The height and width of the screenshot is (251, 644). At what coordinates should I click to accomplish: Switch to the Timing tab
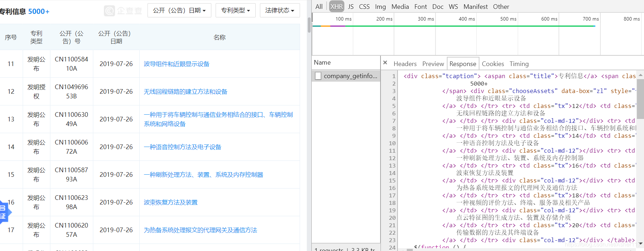pyautogui.click(x=519, y=64)
